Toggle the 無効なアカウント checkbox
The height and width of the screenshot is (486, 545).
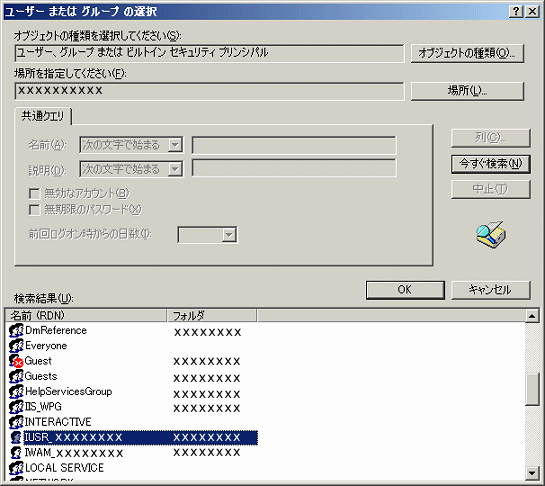[34, 194]
